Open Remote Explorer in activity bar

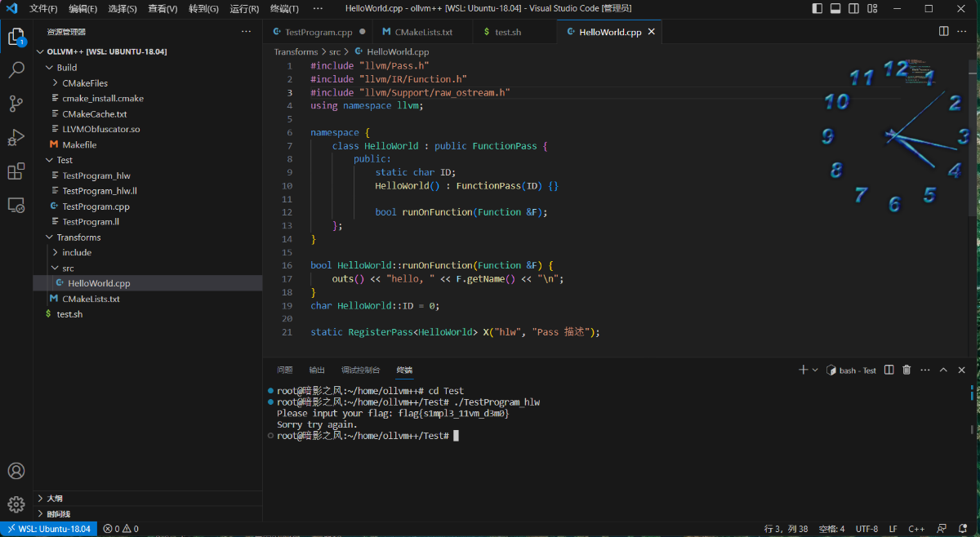(x=16, y=205)
